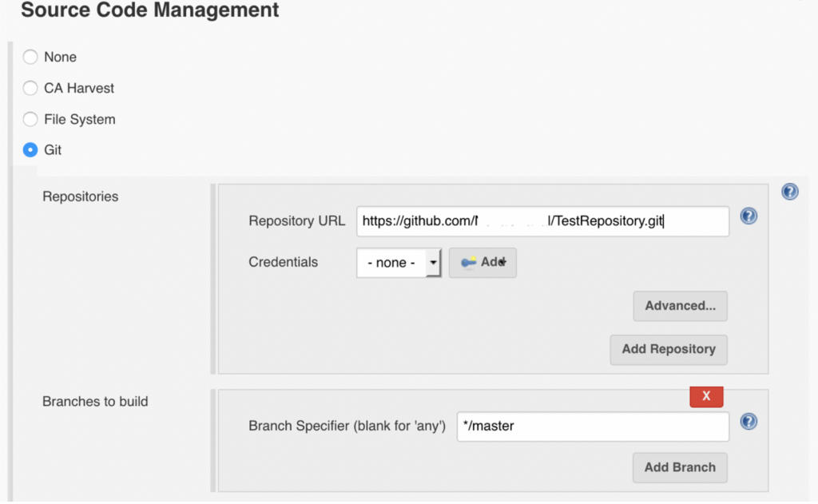The height and width of the screenshot is (504, 818).
Task: Open the Credentials none dropdown
Action: (399, 263)
